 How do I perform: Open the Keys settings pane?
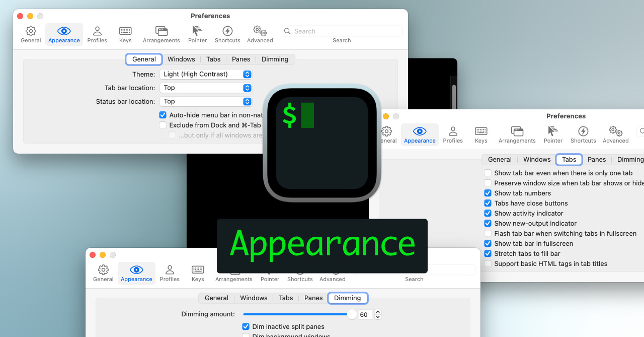point(125,34)
